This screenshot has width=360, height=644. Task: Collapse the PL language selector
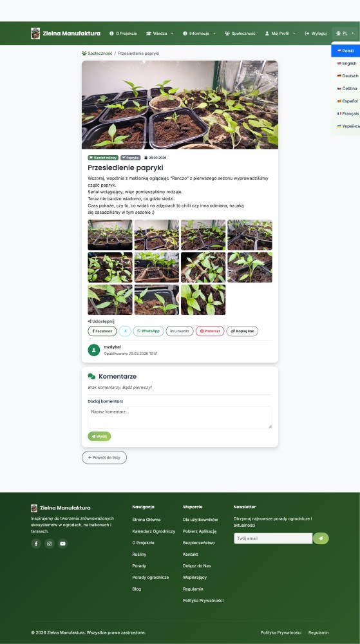[345, 33]
